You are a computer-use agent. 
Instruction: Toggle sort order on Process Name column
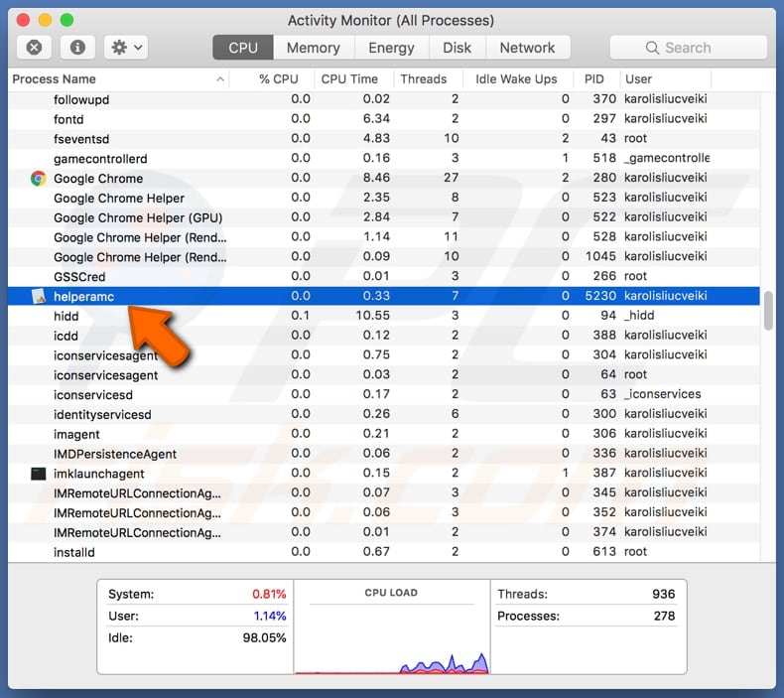point(119,79)
